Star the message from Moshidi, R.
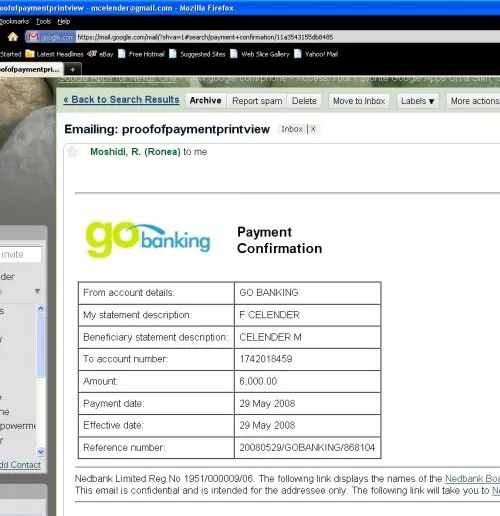This screenshot has width=500, height=516. 72,152
